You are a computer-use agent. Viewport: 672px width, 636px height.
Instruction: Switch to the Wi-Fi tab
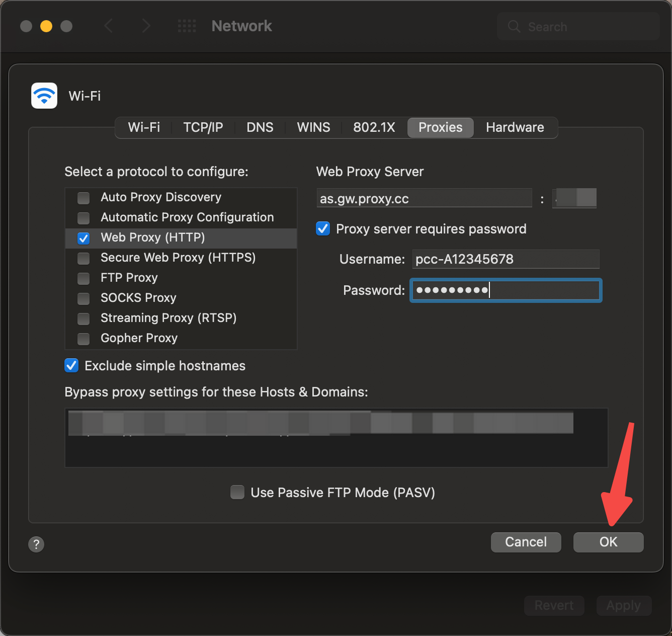click(144, 127)
